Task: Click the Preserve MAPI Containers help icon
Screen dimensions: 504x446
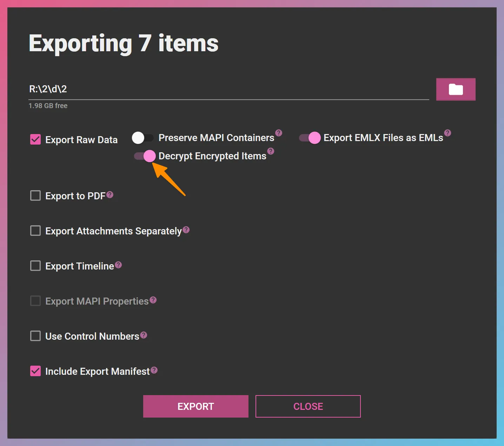Action: pos(278,133)
